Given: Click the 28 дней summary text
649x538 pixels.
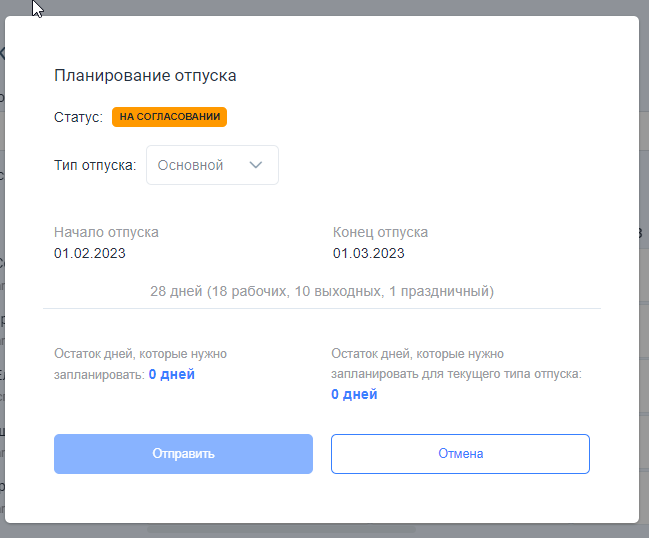Looking at the screenshot, I should click(322, 291).
